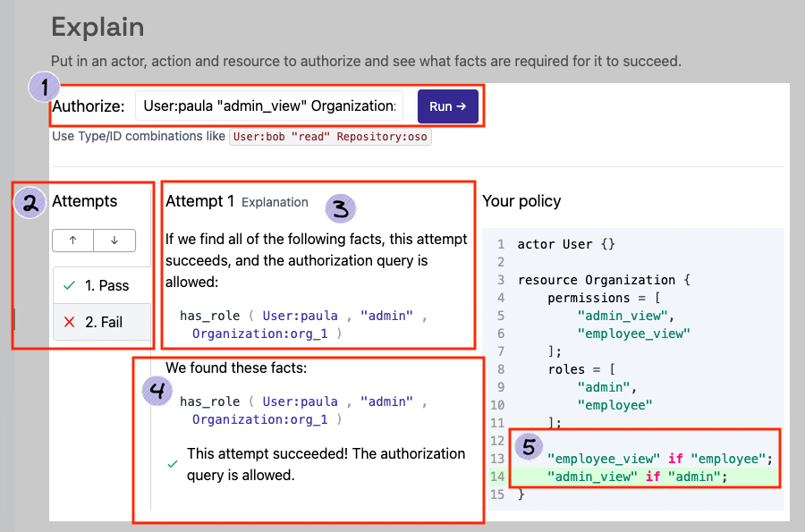805x532 pixels.
Task: Click the numbered annotation circle 5
Action: (528, 444)
